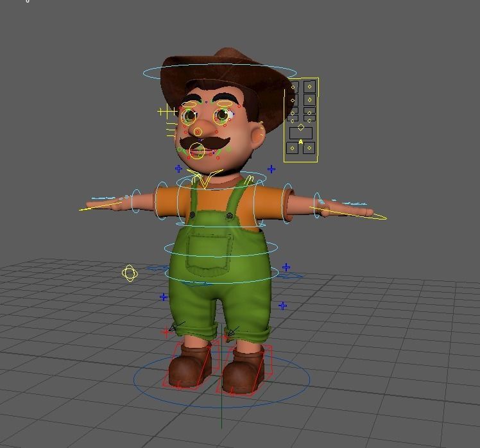The width and height of the screenshot is (480, 448).
Task: Select the hip ring control below the pocket
Action: click(222, 274)
